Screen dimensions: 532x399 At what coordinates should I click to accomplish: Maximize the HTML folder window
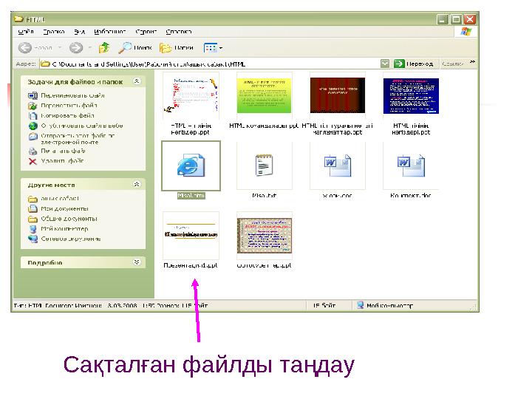tap(456, 19)
